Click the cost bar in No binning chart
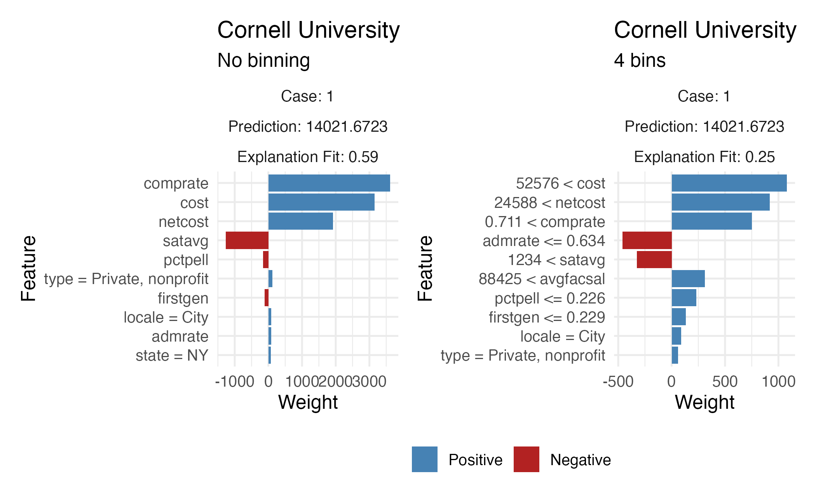The height and width of the screenshot is (504, 816). point(321,202)
